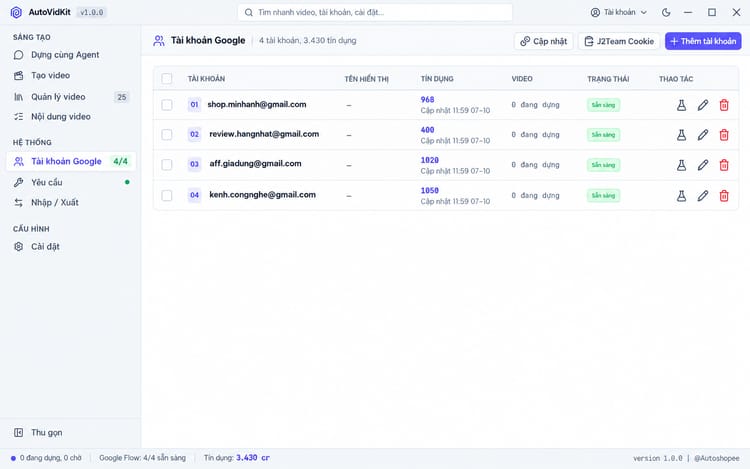Click the TÊN HIỂN THỊ column header
Viewport: 750px width, 469px height.
pyautogui.click(x=366, y=79)
